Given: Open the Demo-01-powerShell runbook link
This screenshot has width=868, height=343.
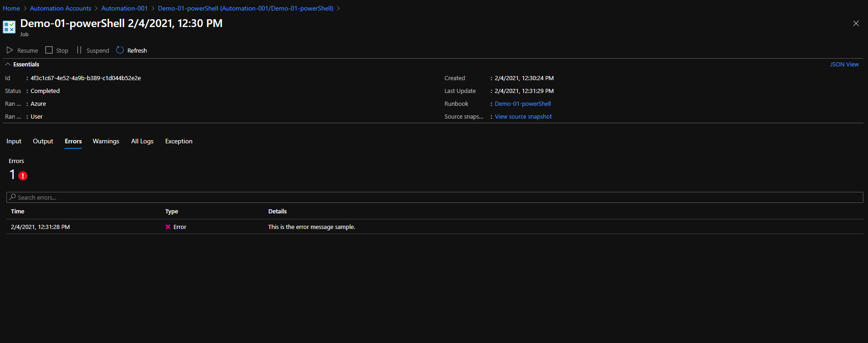Looking at the screenshot, I should pyautogui.click(x=523, y=103).
